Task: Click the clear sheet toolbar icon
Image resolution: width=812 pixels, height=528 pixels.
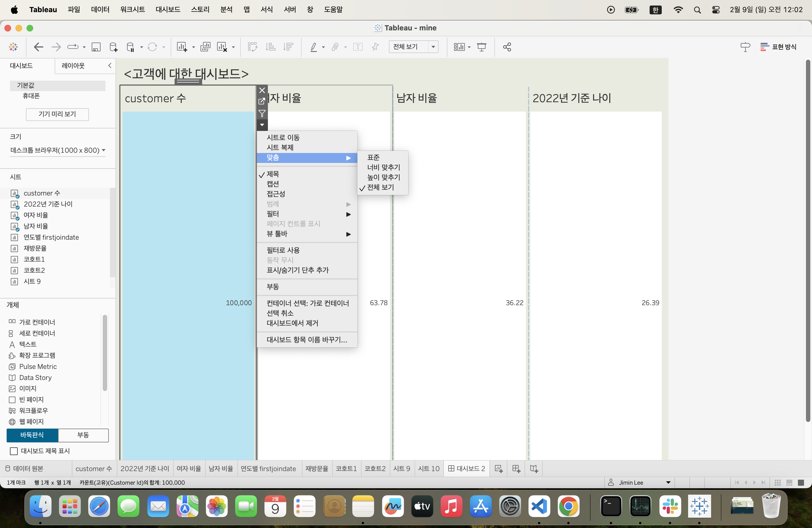Action: click(222, 47)
